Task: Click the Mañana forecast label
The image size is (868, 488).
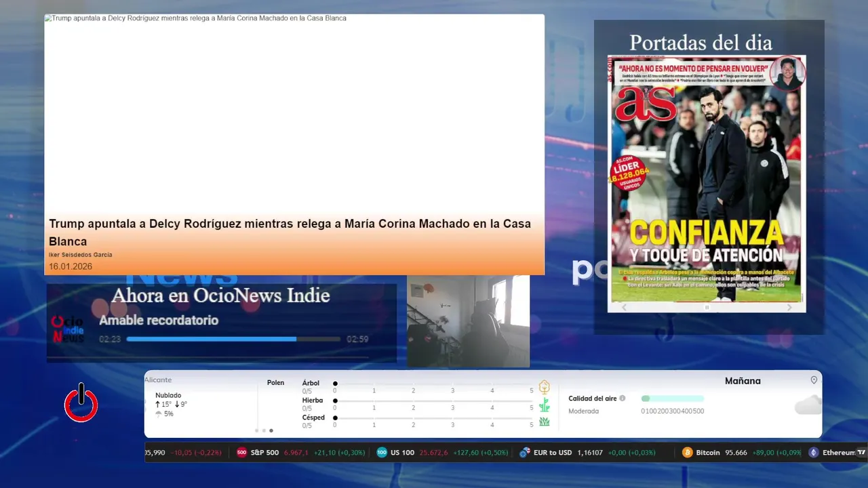Action: [743, 381]
